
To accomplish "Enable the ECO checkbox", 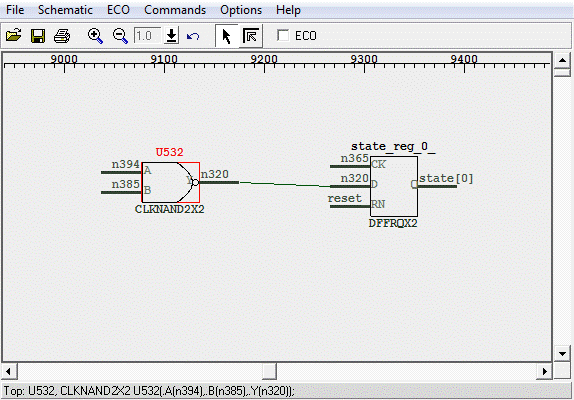I will (x=283, y=35).
